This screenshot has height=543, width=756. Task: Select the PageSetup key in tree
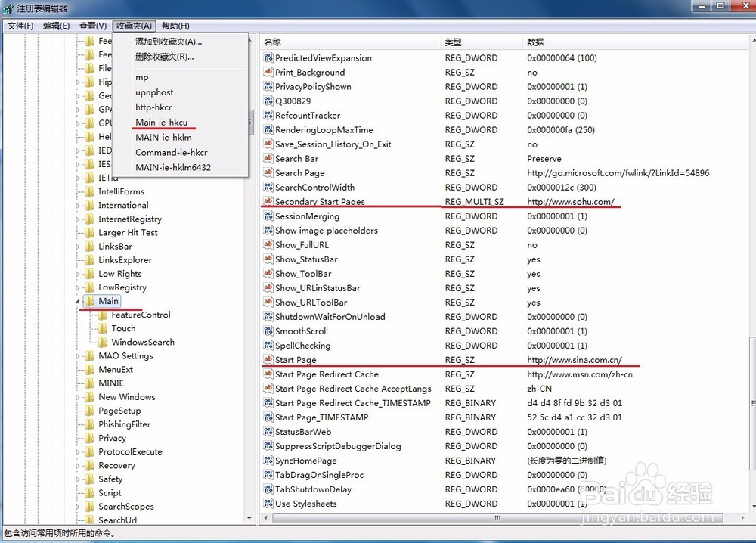[119, 411]
